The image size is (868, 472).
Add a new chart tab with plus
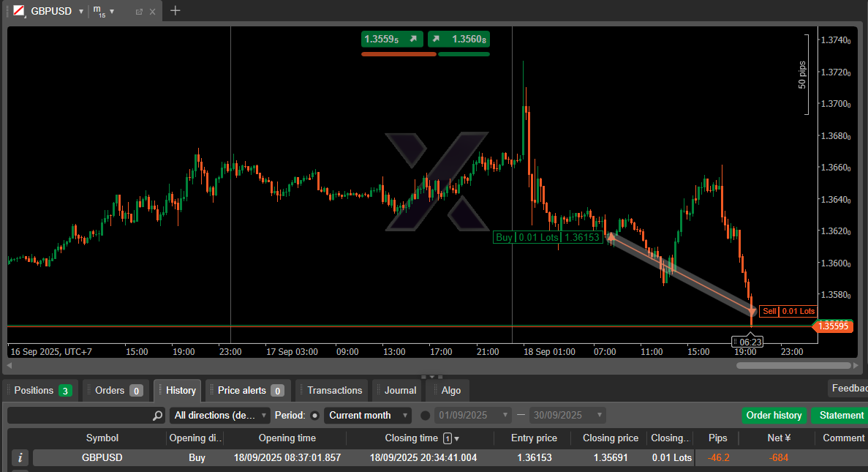tap(175, 11)
